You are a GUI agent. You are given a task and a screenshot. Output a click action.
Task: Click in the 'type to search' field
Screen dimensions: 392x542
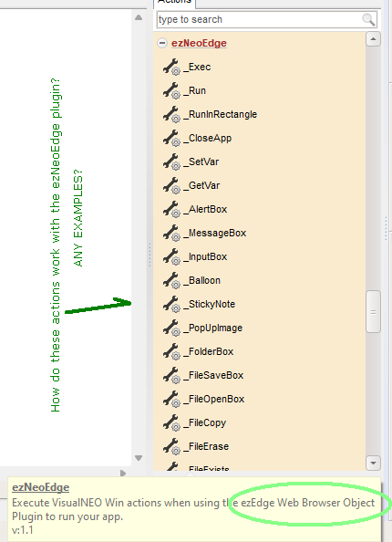(x=260, y=20)
